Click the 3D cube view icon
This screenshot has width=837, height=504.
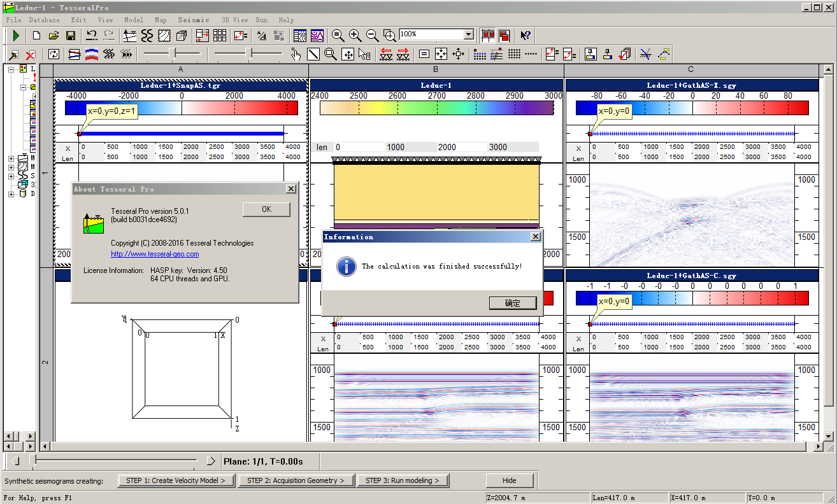point(182,36)
